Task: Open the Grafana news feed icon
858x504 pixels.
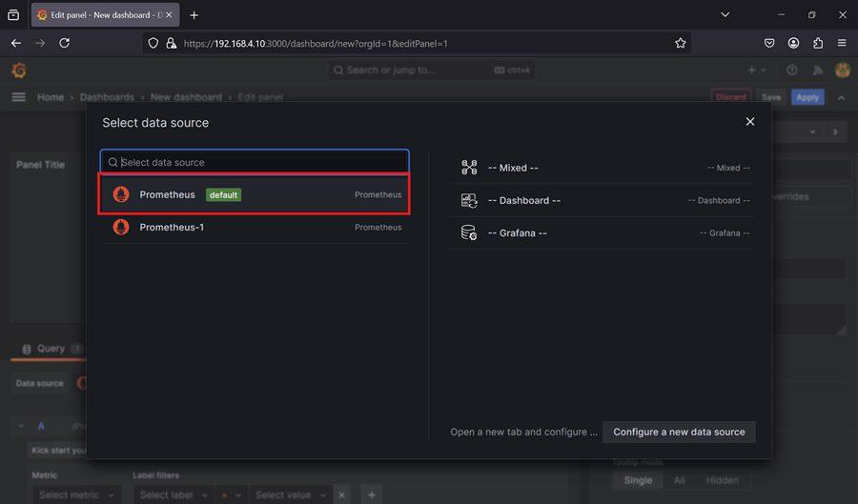Action: tap(818, 70)
